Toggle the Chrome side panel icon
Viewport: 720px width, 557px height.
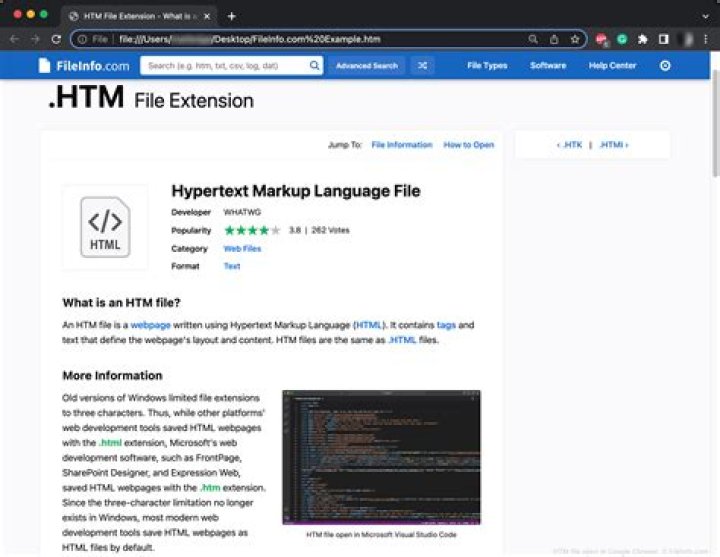(x=663, y=39)
